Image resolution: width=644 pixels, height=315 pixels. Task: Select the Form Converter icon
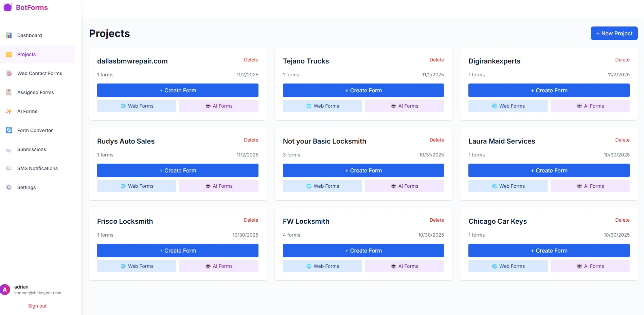[8, 130]
